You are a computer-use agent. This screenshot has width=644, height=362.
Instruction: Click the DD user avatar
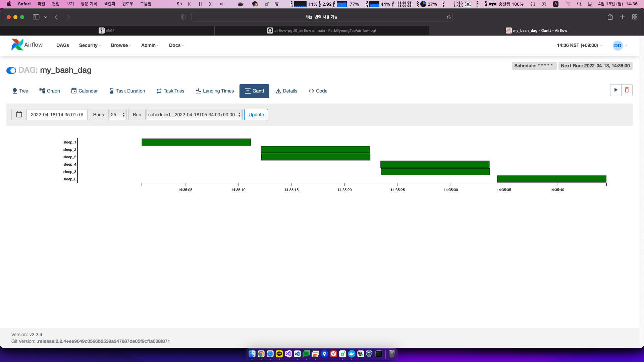[618, 46]
